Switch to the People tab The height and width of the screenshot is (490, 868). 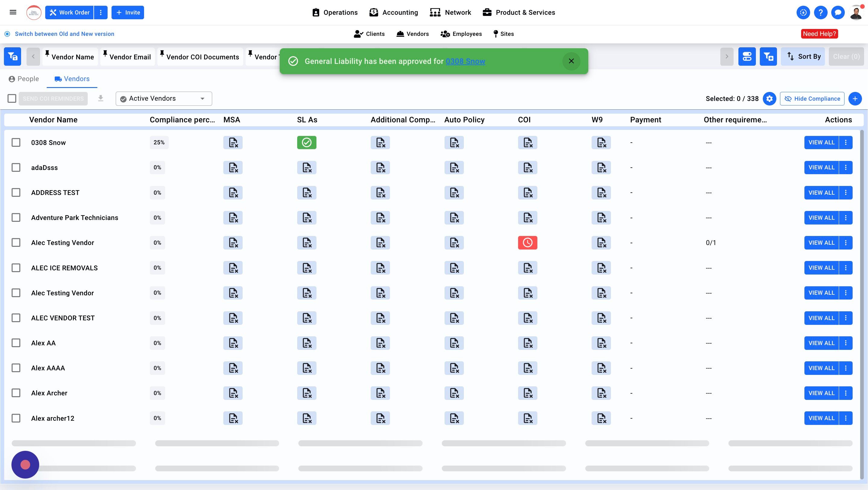(x=24, y=79)
